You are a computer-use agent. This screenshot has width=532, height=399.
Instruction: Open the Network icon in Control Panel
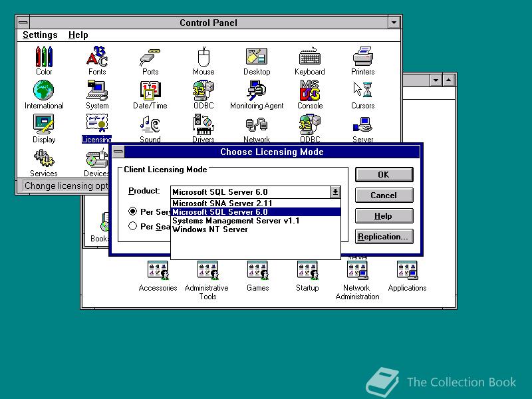pos(257,128)
